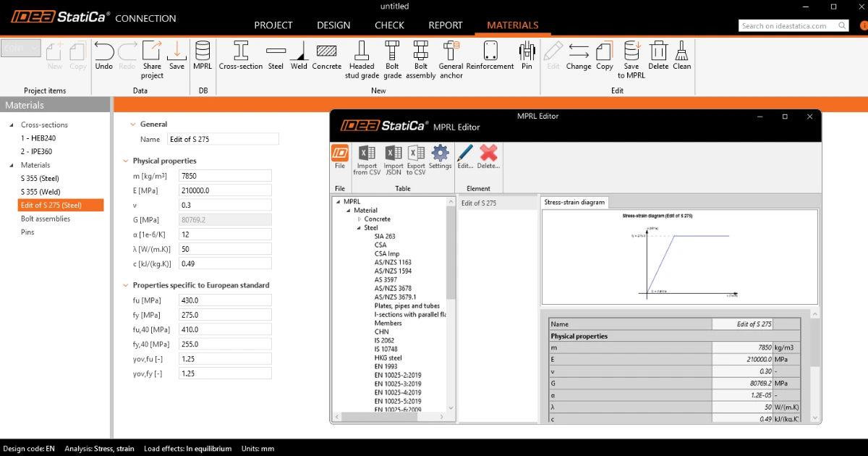Collapse the Cross-sections tree node

coord(12,124)
